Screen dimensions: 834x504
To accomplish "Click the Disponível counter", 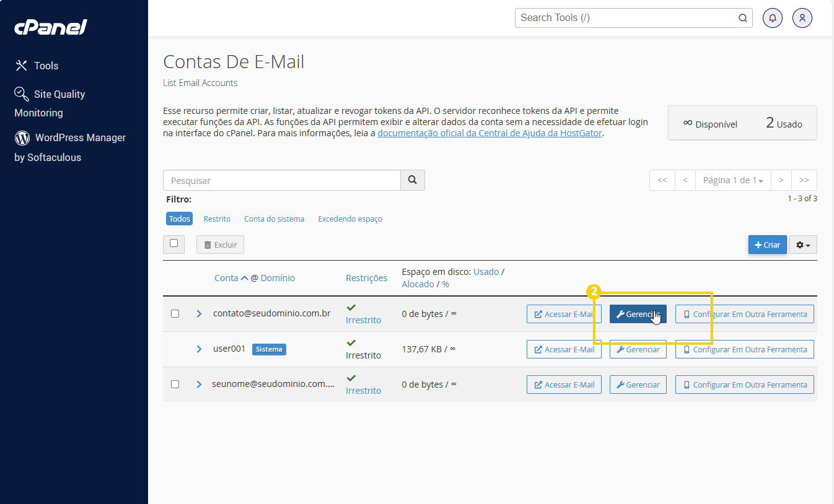I will pos(710,124).
